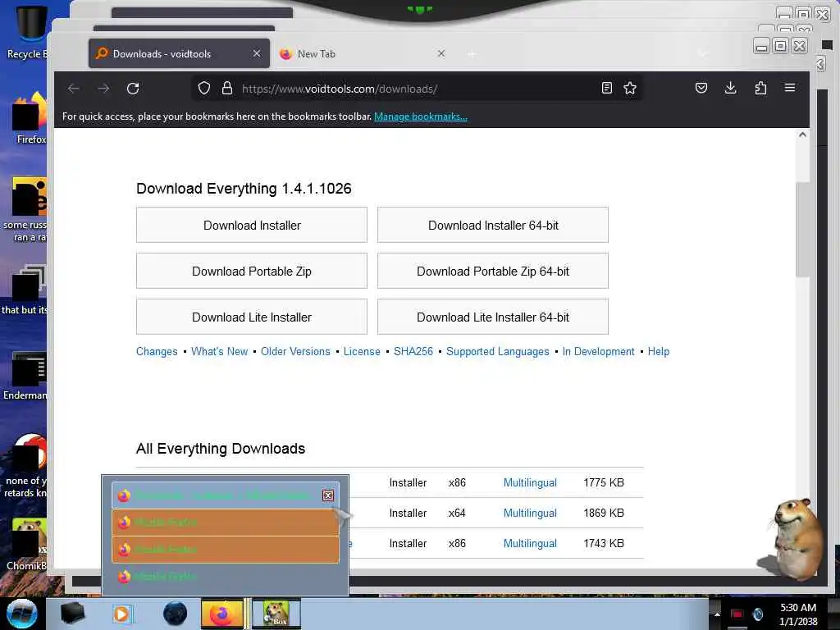Click Firefox taskbar button
Viewport: 840px width, 630px height.
tap(222, 614)
